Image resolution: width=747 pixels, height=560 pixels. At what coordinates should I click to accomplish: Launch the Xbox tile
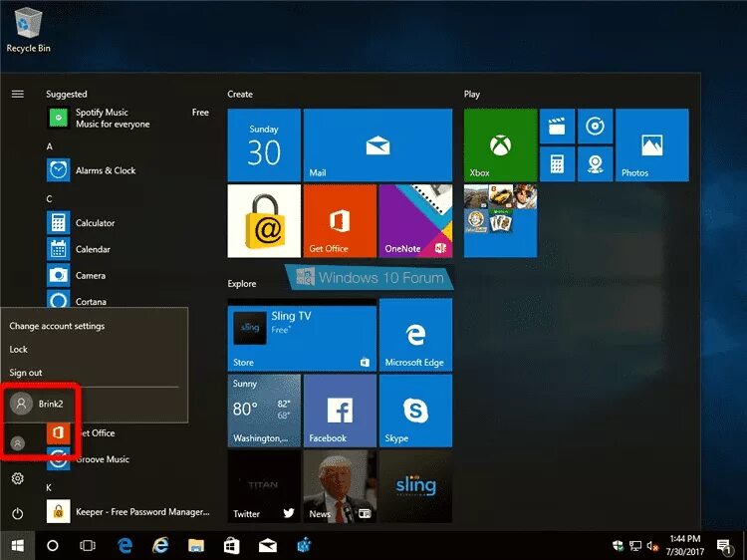pyautogui.click(x=501, y=144)
